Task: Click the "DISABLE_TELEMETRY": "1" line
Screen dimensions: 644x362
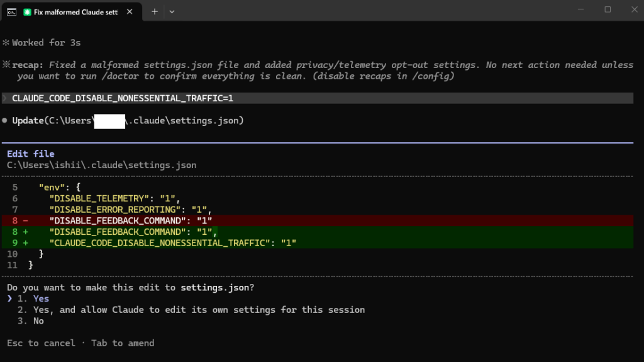Action: click(114, 198)
